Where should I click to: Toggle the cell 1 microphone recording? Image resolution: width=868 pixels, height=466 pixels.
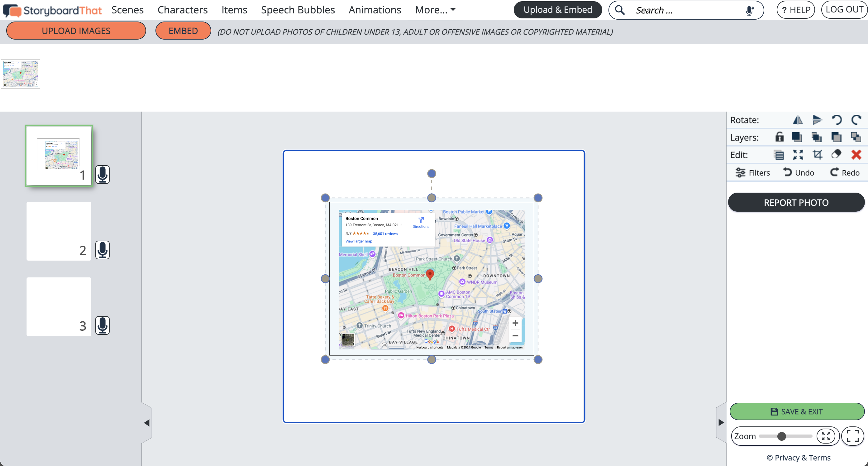tap(103, 174)
